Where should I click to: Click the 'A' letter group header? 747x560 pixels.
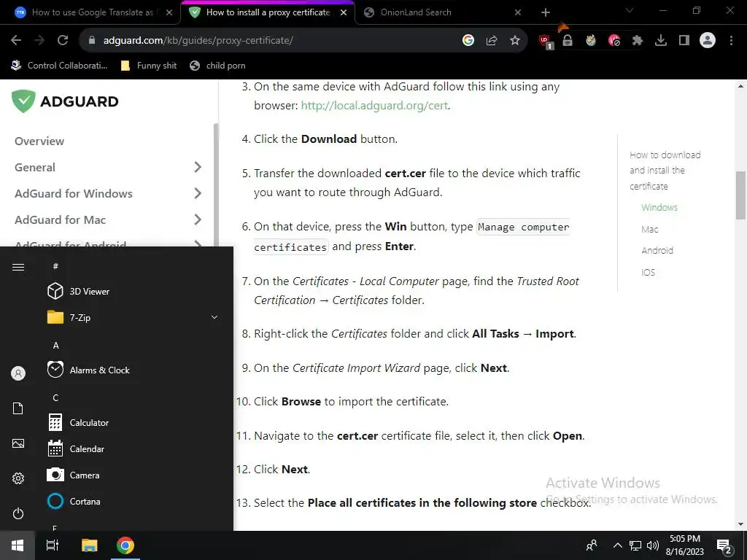coord(55,345)
